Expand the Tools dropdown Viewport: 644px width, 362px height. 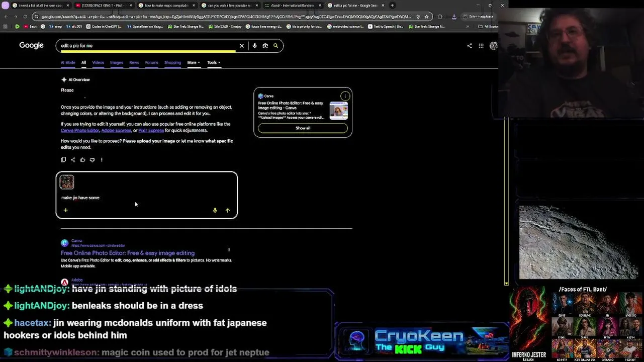(x=214, y=63)
